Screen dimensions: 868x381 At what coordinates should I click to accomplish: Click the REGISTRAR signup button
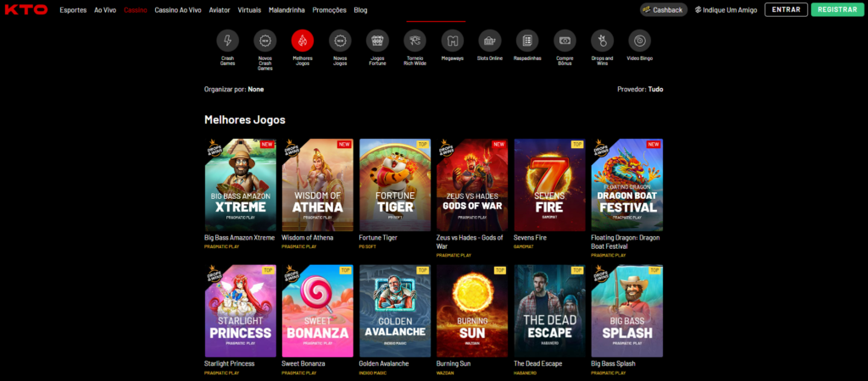coord(837,9)
